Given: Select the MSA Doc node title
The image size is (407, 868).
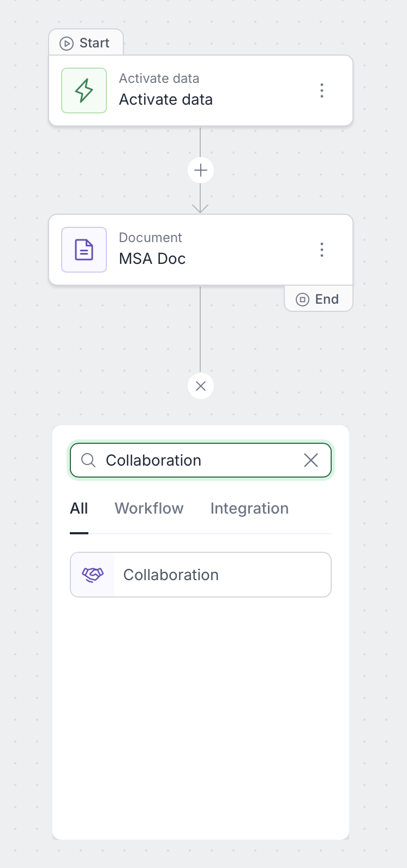Looking at the screenshot, I should (152, 259).
